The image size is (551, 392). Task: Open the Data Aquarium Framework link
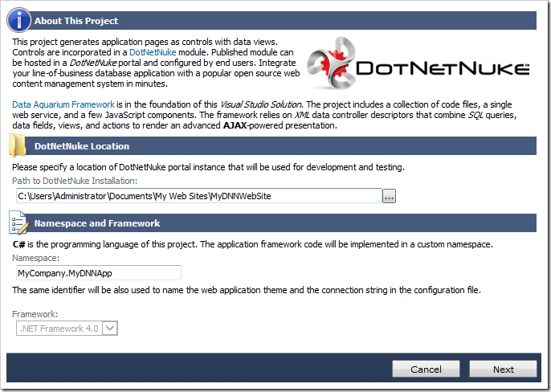[x=63, y=104]
